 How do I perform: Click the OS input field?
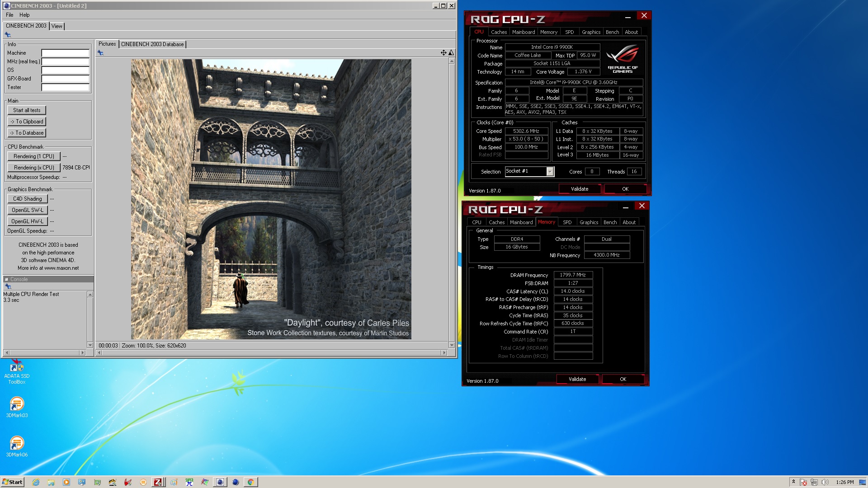65,70
